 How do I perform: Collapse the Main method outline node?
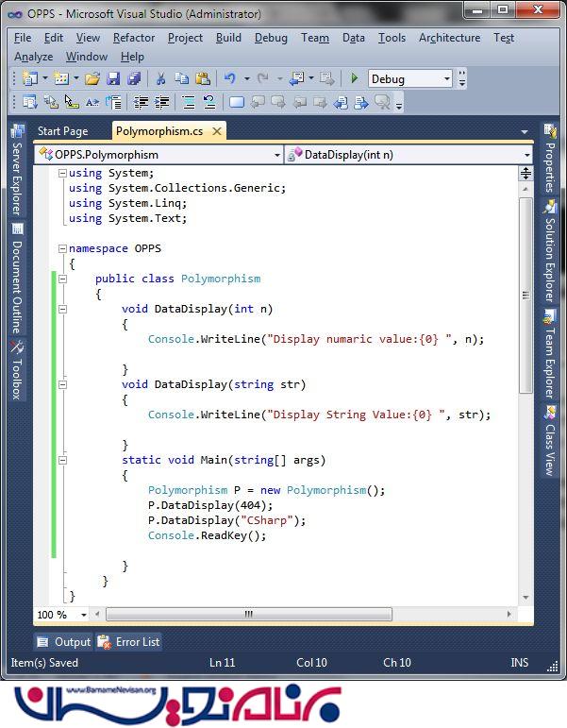pos(62,460)
